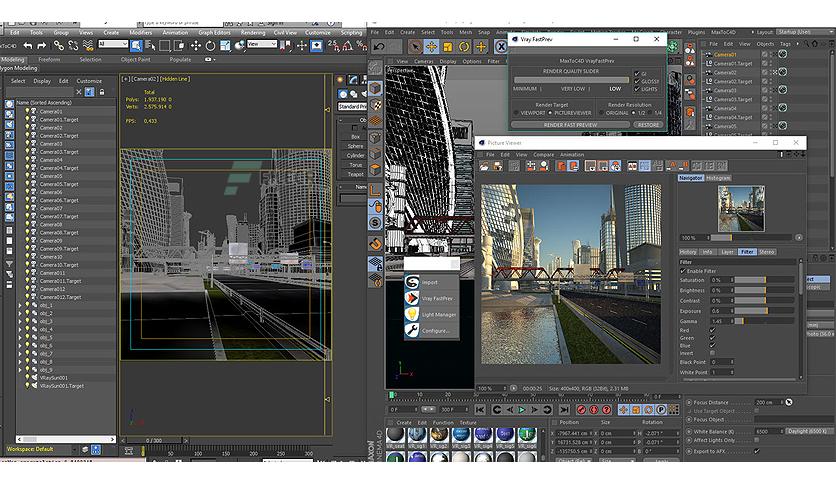Image resolution: width=836 pixels, height=484 pixels.
Task: Toggle the LIGHTS checkbox in Vray FastPrev
Action: coord(637,89)
